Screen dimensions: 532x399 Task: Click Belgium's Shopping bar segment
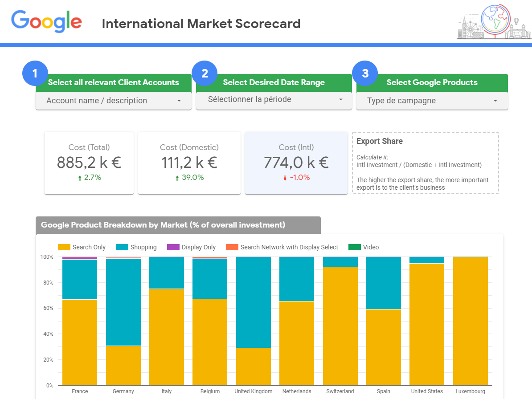tap(210, 279)
